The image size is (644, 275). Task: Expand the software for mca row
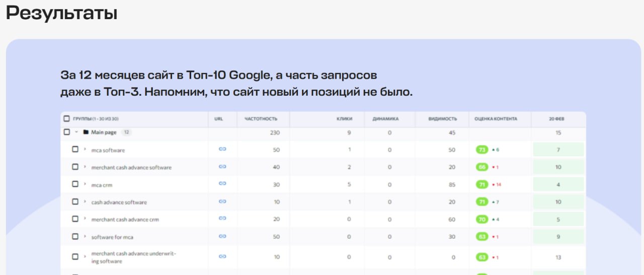click(x=85, y=236)
